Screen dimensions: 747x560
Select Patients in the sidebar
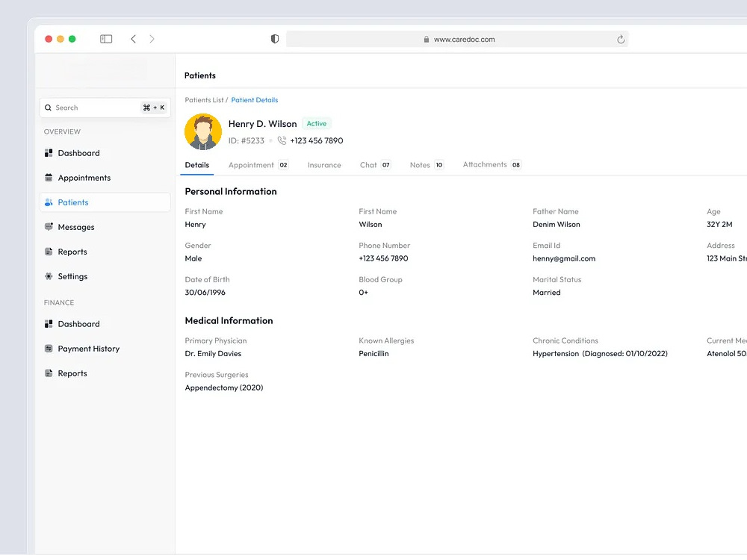point(105,202)
